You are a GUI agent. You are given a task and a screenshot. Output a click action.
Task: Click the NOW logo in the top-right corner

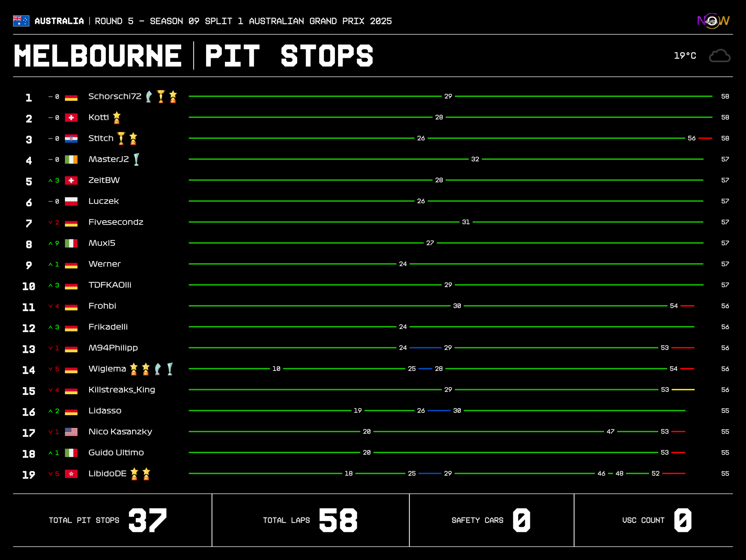[712, 21]
